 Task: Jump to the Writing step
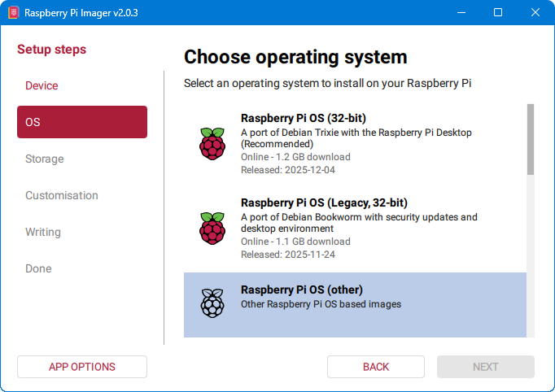[43, 232]
